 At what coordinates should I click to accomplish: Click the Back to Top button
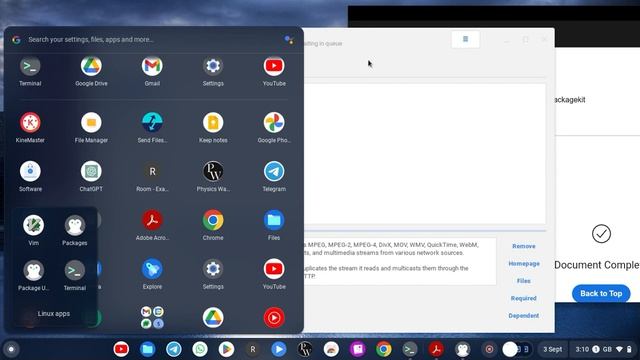click(601, 293)
